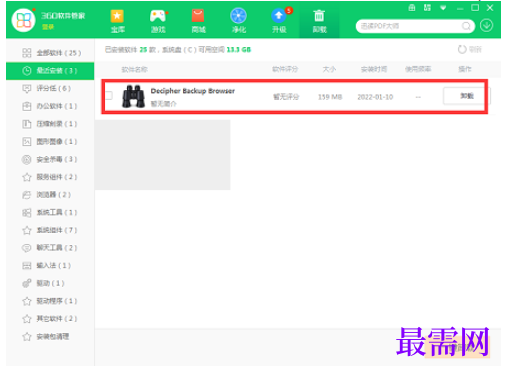The height and width of the screenshot is (373, 508).
Task: Close the 360 software manager window
Action: pyautogui.click(x=490, y=8)
